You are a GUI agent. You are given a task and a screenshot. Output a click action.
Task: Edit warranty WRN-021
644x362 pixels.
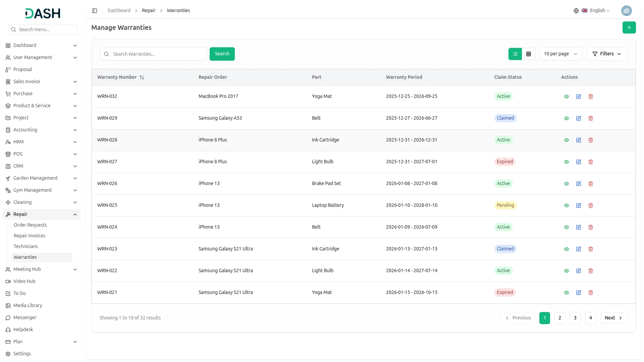click(x=578, y=293)
